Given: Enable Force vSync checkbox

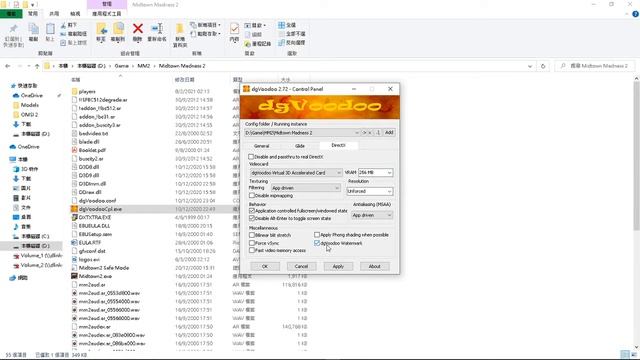Looking at the screenshot, I should [252, 243].
